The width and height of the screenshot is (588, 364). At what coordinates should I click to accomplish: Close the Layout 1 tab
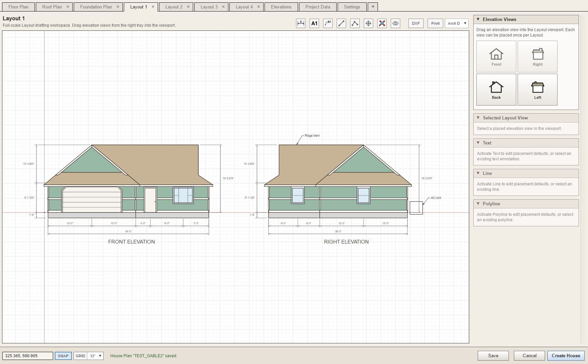pyautogui.click(x=153, y=7)
